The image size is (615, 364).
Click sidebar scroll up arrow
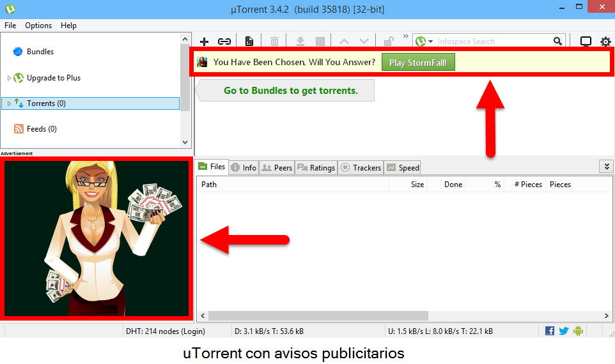185,39
